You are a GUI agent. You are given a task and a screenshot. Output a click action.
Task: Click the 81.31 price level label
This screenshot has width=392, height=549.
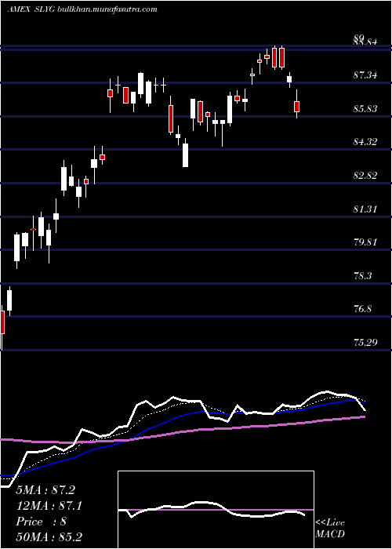(365, 209)
